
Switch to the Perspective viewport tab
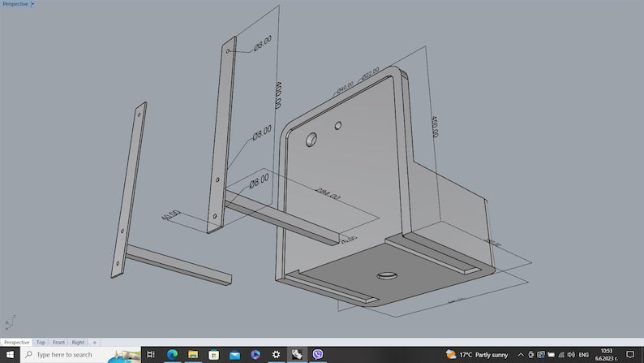[17, 342]
